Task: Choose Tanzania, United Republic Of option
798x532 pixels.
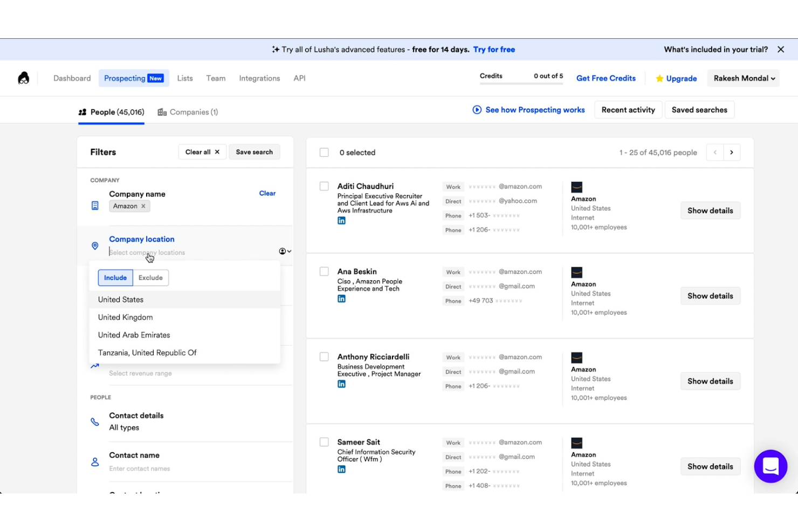Action: (x=185, y=353)
